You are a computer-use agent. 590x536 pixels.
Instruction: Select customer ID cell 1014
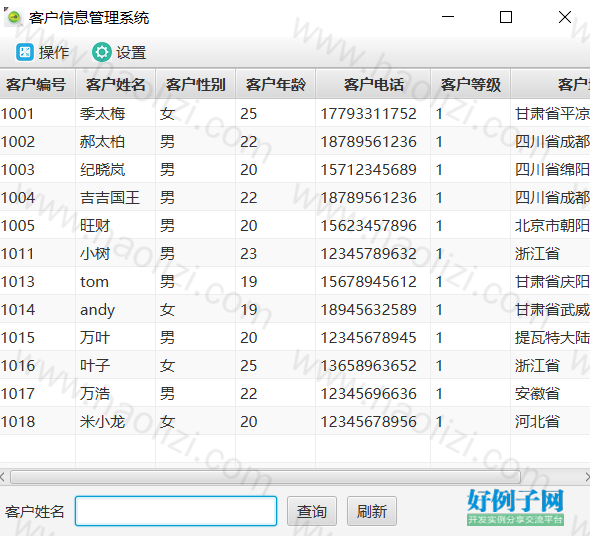pos(38,309)
